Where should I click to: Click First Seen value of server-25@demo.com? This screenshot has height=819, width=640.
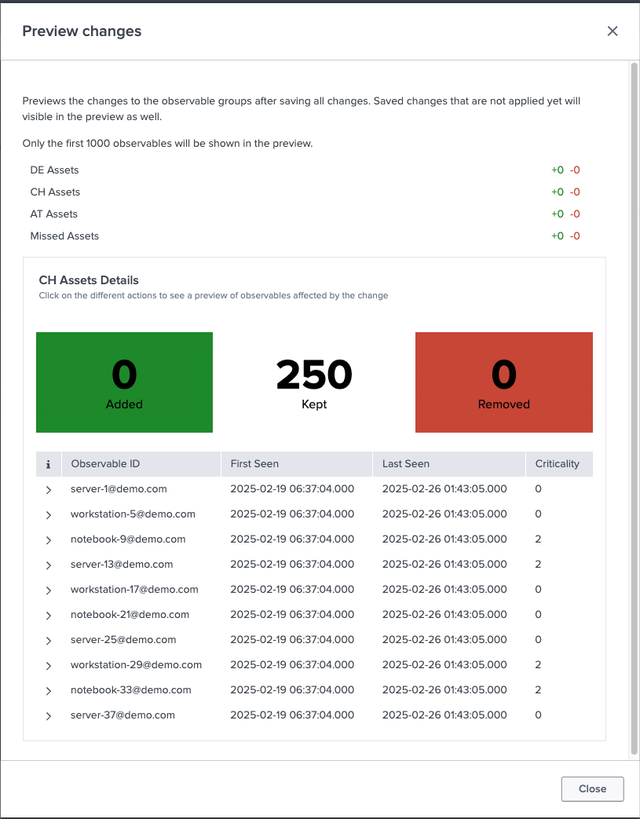[x=292, y=639]
